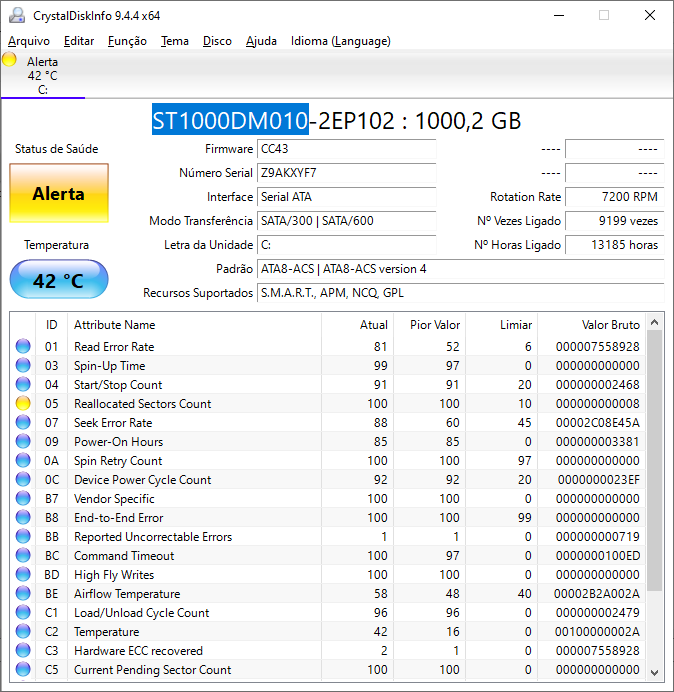The image size is (674, 692).
Task: Click the Atual column header
Action: (x=358, y=325)
